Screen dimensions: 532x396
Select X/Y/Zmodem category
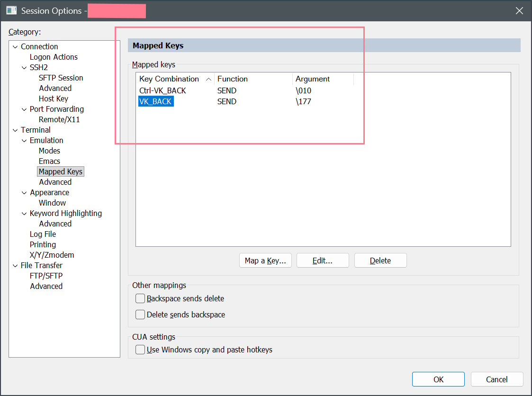(x=52, y=255)
